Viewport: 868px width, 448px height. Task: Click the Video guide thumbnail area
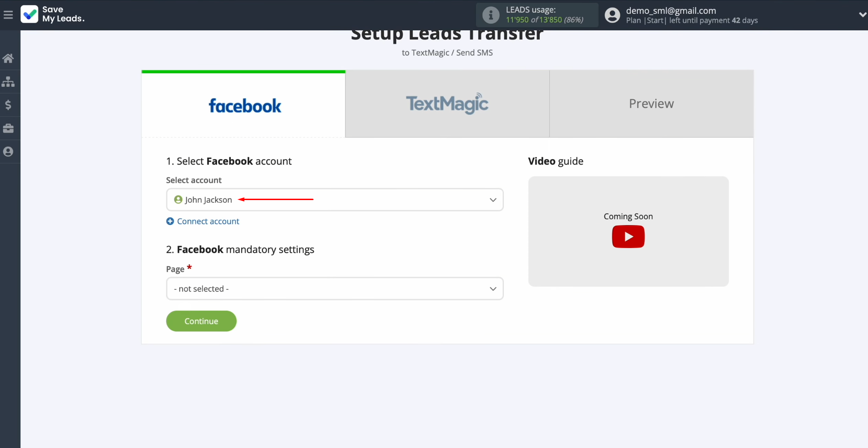628,231
